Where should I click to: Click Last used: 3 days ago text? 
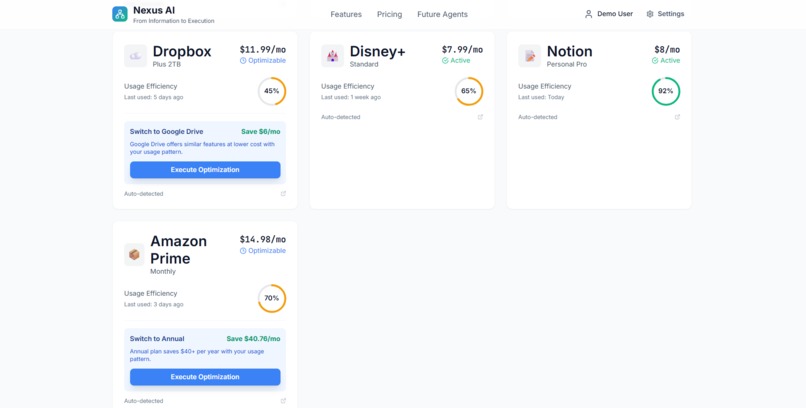point(154,304)
